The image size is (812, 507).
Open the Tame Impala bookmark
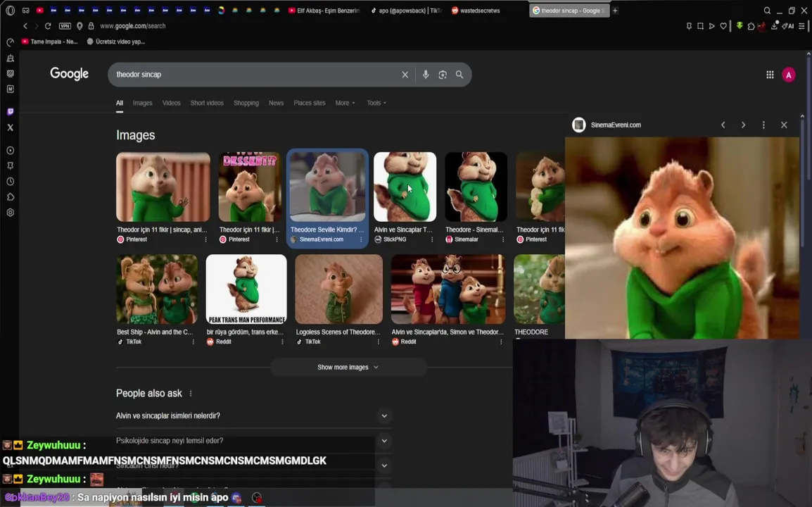click(50, 42)
